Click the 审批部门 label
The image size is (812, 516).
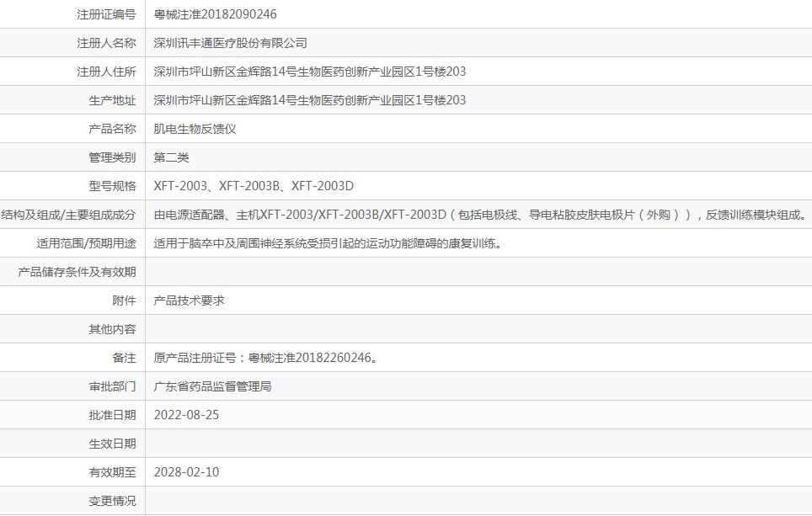point(112,386)
